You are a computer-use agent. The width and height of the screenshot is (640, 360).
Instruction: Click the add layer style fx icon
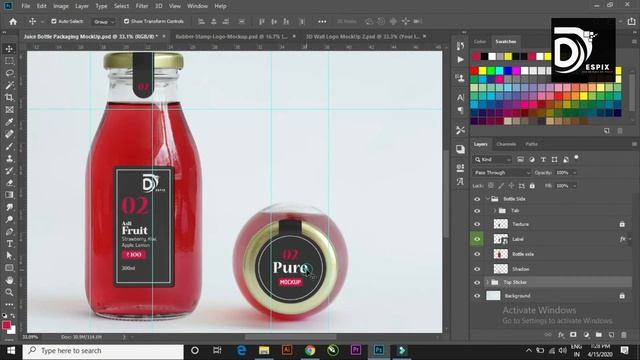pyautogui.click(x=561, y=335)
